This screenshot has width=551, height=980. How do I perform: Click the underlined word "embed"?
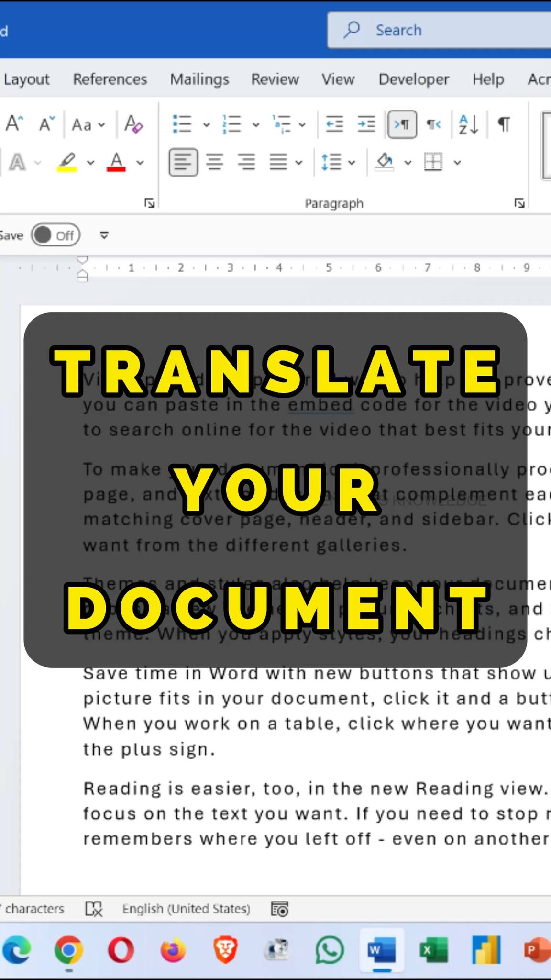click(x=320, y=405)
